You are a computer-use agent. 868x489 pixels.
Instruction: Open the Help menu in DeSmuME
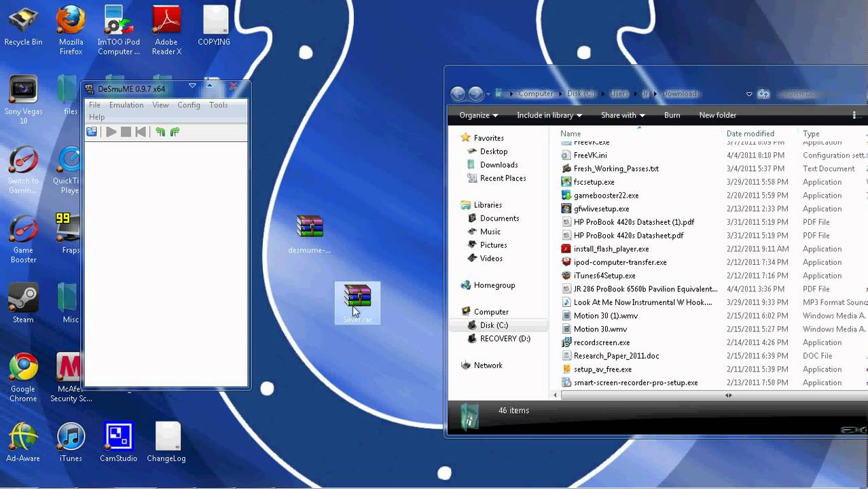pos(96,117)
